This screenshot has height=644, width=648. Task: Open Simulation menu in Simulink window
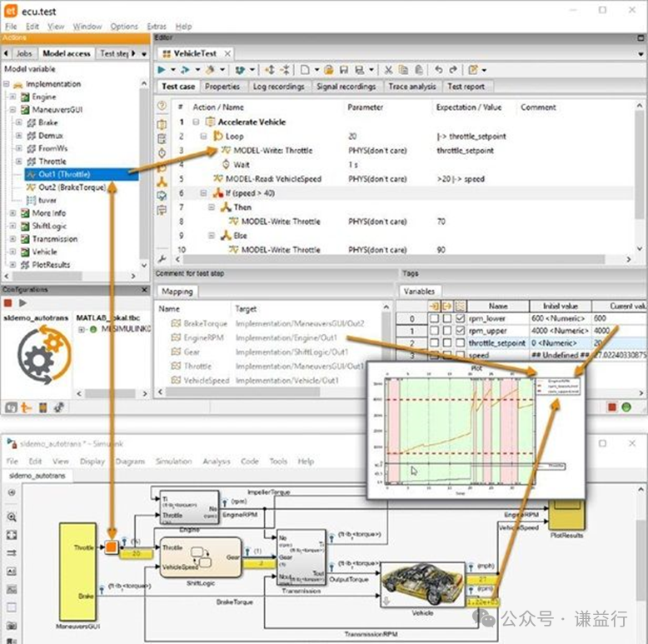coord(173,462)
